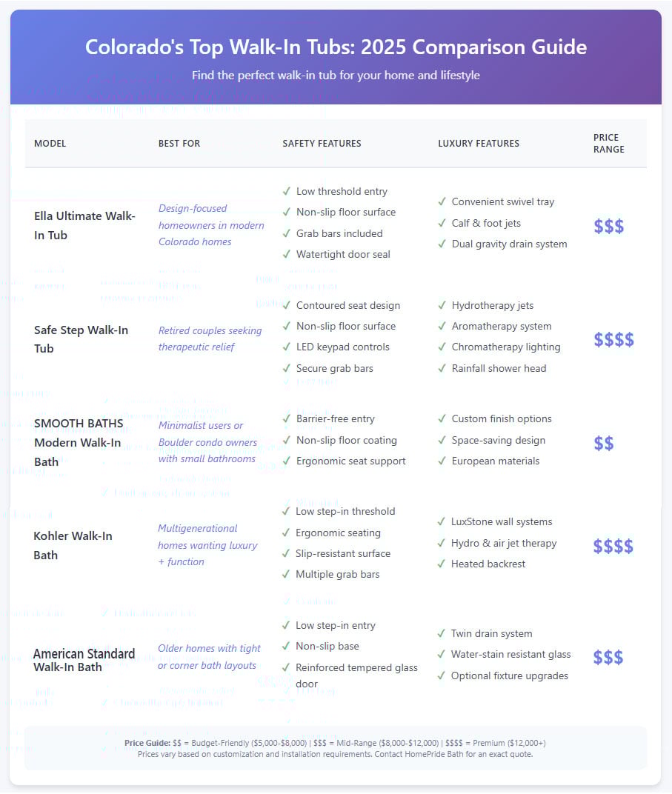Click the Best For column header

coord(179,144)
